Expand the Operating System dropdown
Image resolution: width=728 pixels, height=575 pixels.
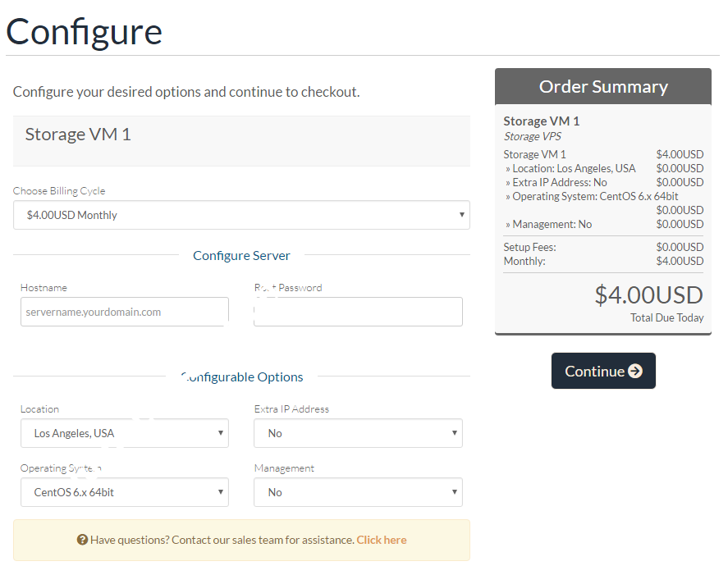tap(124, 492)
